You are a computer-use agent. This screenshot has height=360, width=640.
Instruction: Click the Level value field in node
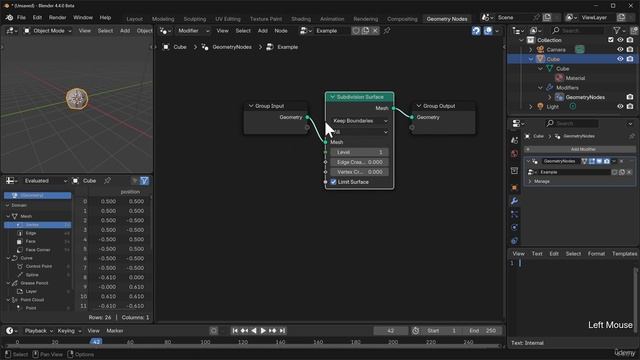point(360,152)
